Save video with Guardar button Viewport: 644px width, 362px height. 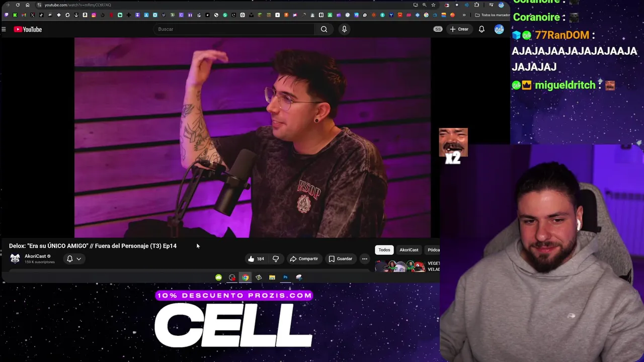click(x=341, y=259)
